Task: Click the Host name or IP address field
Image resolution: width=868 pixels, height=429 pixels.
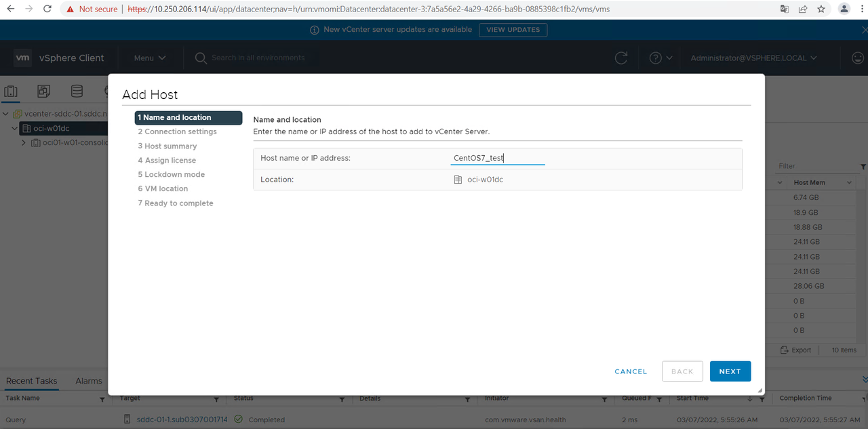Action: (498, 159)
